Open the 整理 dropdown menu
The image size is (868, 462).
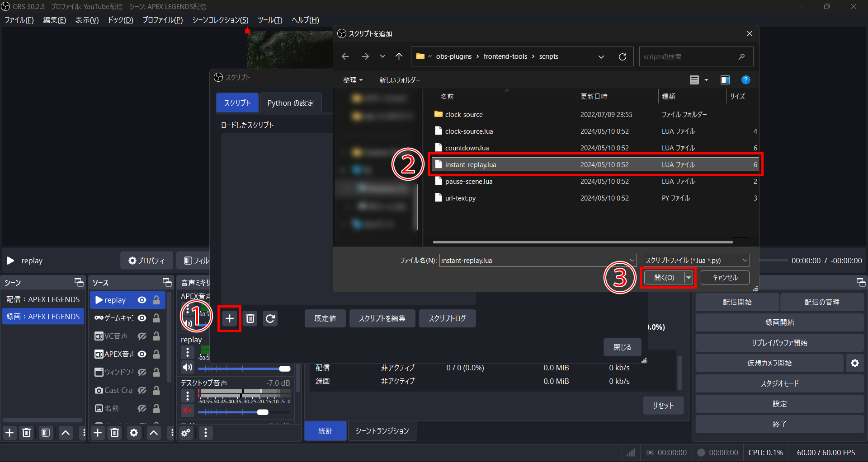tap(353, 80)
